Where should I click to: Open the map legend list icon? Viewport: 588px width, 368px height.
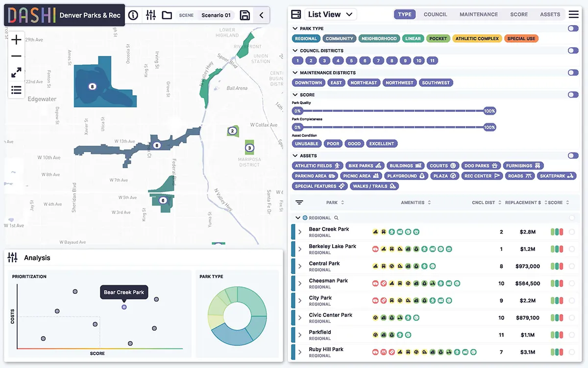[x=16, y=90]
